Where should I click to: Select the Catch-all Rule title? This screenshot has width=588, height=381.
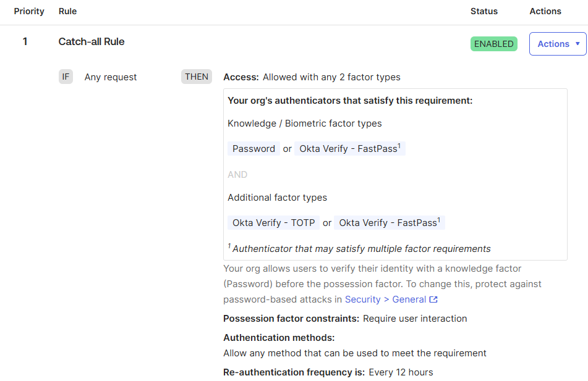point(92,41)
